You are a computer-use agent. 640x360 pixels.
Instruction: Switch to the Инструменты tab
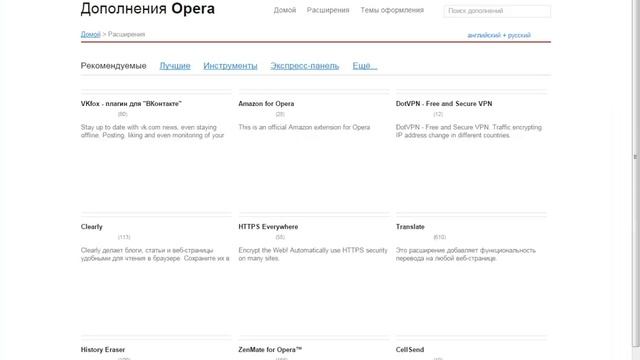(x=230, y=66)
